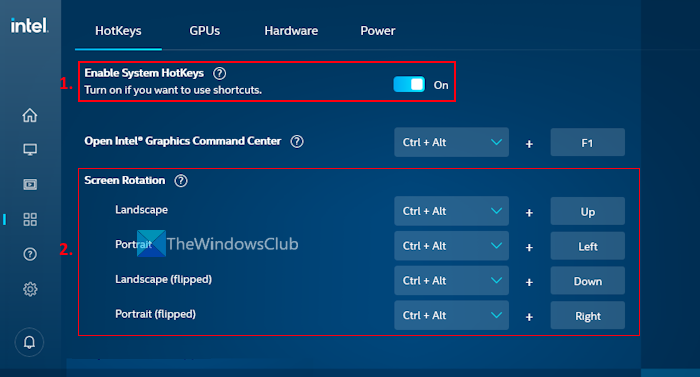
Task: Expand Portrait (flipped) modifier dropdown
Action: (x=451, y=315)
